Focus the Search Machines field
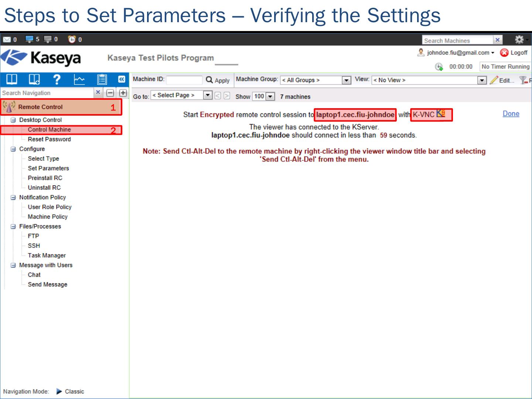The width and height of the screenshot is (532, 399). pyautogui.click(x=458, y=40)
